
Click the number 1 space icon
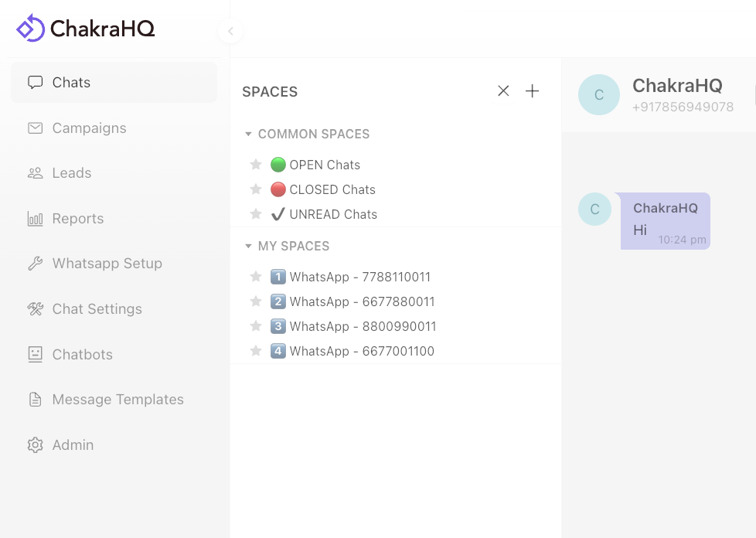pos(278,277)
